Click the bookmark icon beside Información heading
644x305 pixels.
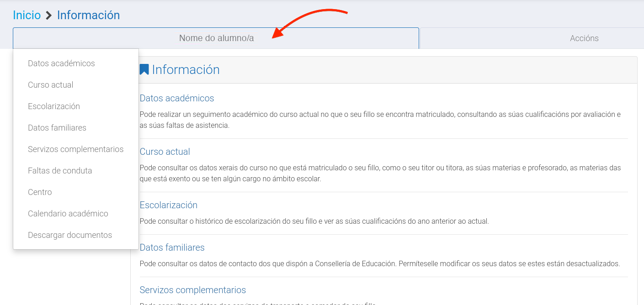click(144, 70)
